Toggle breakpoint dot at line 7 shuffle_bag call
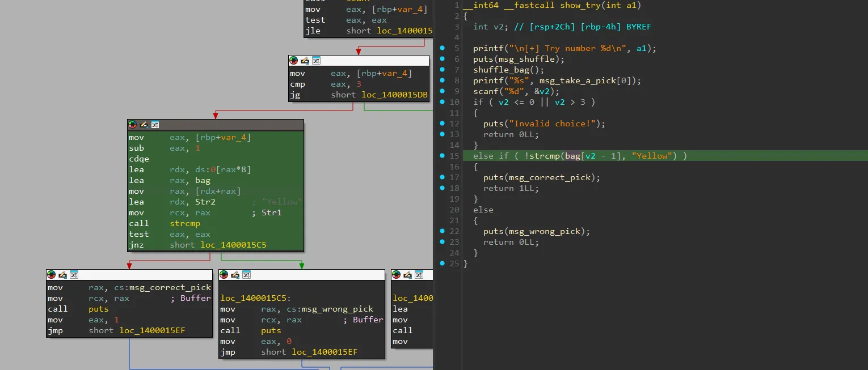 442,70
